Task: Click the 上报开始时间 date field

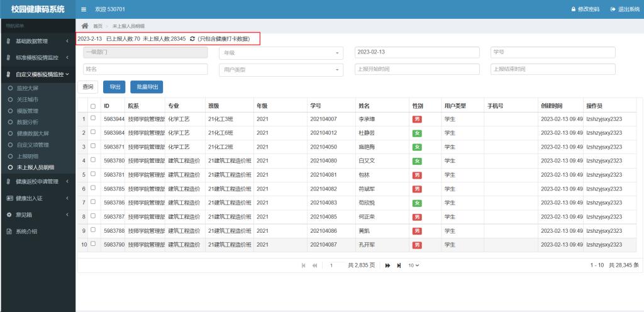Action: pos(417,69)
